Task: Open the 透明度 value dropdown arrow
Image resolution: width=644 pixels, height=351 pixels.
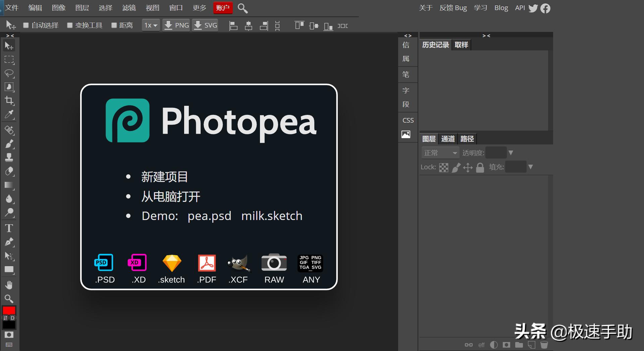Action: point(511,152)
